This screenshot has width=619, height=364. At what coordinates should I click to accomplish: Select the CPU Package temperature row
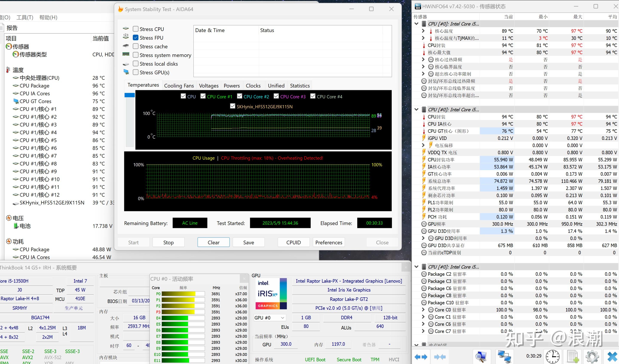(34, 86)
